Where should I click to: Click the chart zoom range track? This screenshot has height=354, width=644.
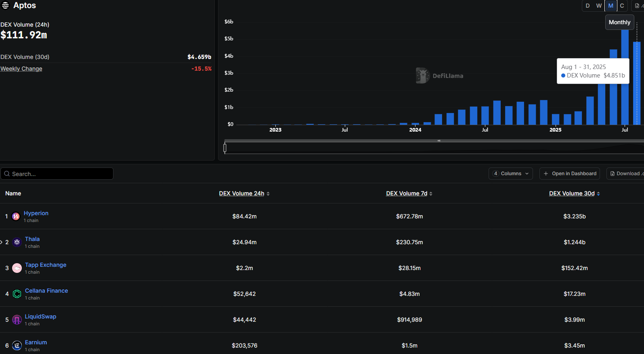tap(434, 148)
